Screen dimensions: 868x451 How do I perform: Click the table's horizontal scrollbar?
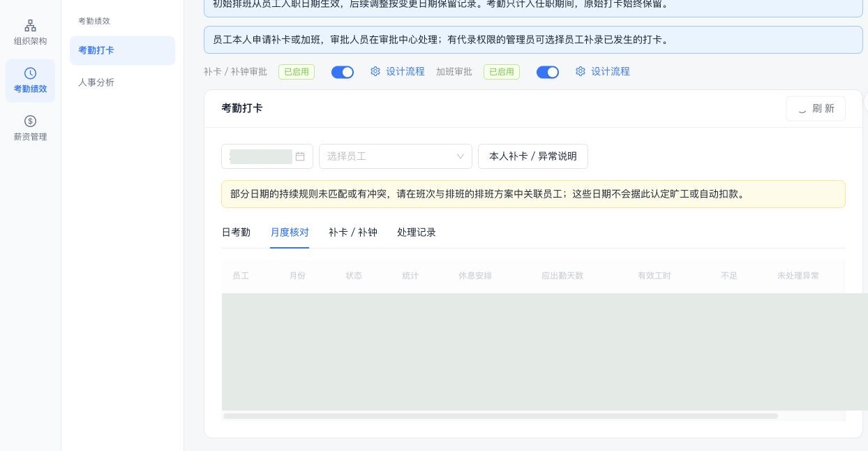[x=500, y=416]
